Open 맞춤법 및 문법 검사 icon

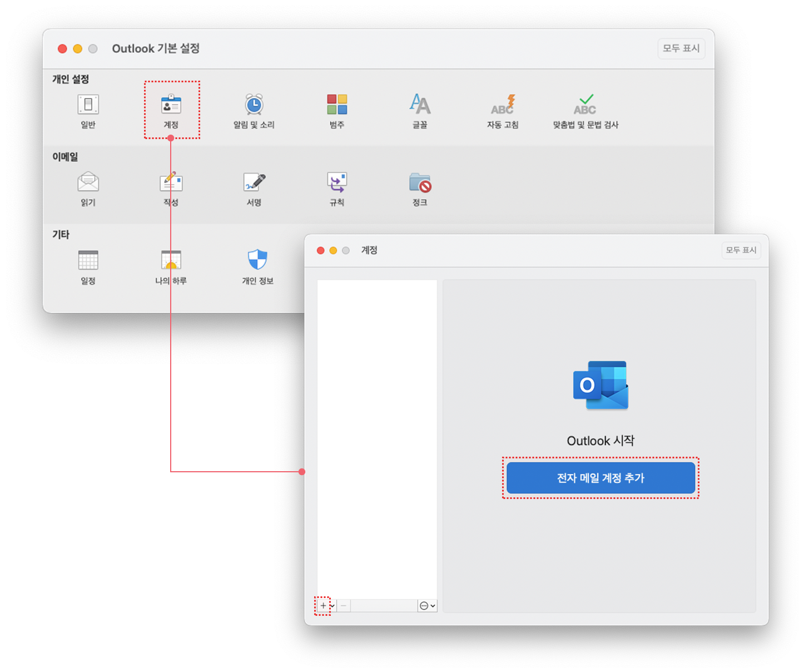585,105
